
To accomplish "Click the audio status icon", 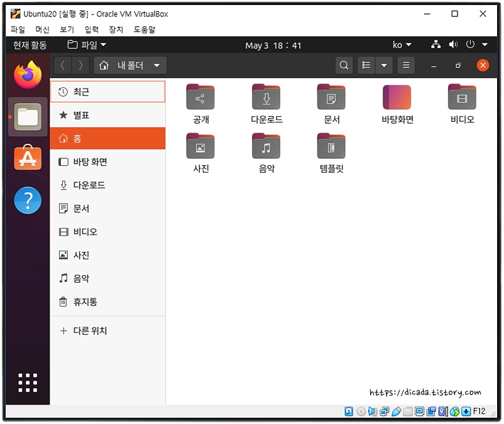I will pyautogui.click(x=373, y=411).
